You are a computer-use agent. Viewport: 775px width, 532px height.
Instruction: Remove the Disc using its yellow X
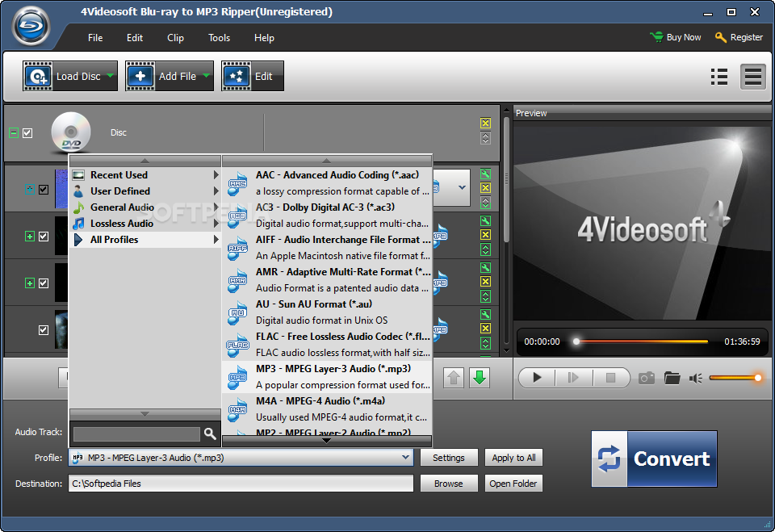[485, 124]
